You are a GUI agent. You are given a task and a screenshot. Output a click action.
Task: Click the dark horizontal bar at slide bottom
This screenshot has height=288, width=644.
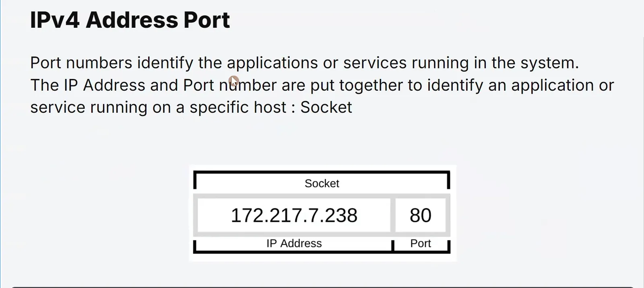322,287
